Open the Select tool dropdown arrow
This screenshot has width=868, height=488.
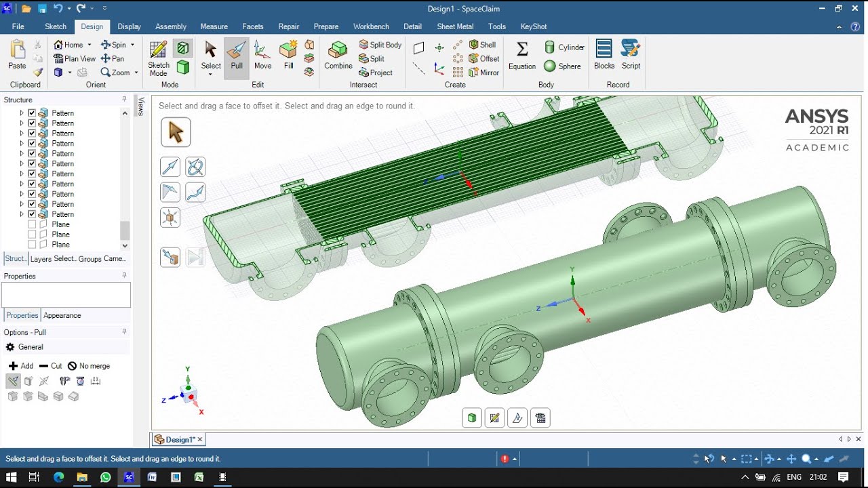(x=211, y=75)
